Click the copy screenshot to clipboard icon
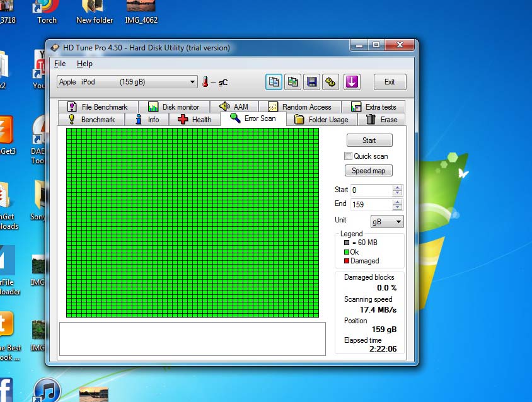 pyautogui.click(x=292, y=82)
